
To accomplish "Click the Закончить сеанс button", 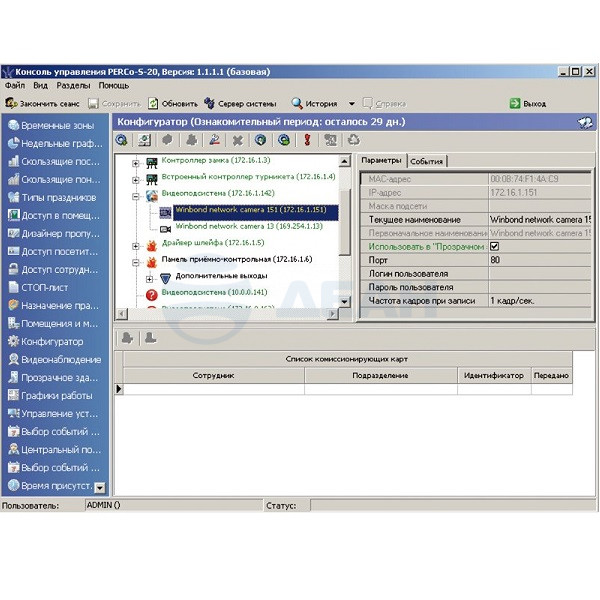I will click(42, 103).
